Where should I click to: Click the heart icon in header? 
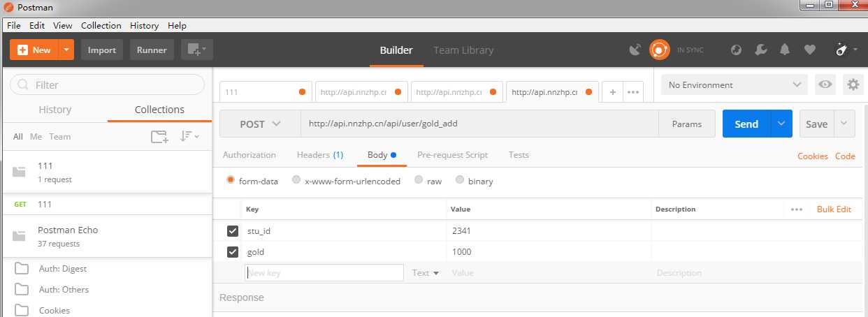click(810, 50)
